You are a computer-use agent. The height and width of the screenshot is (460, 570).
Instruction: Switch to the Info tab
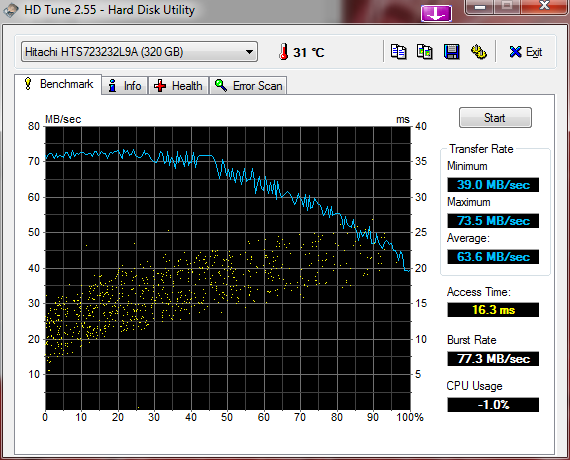[x=125, y=86]
